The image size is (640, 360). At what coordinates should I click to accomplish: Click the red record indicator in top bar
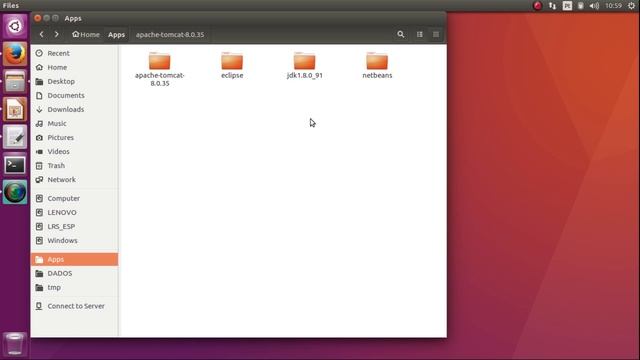click(538, 5)
